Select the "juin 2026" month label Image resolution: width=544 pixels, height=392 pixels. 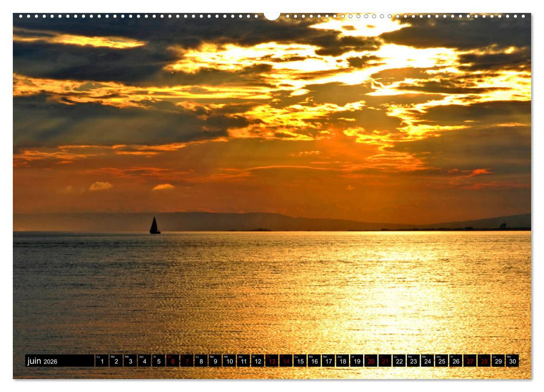pos(43,361)
